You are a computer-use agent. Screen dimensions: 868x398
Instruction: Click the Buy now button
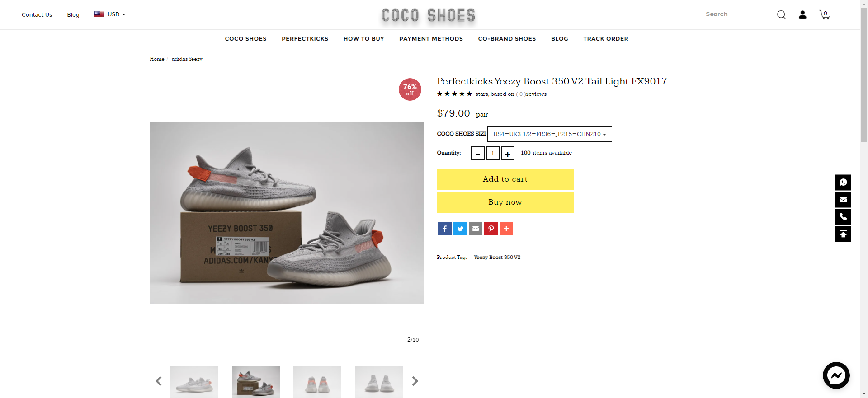(x=505, y=202)
